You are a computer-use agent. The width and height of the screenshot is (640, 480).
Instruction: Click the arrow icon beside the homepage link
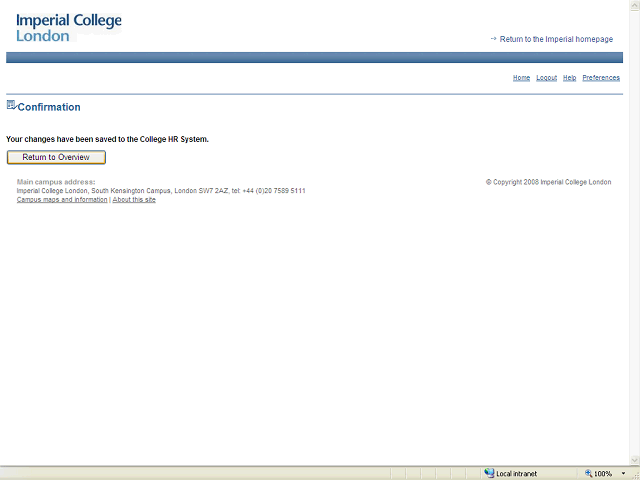click(493, 38)
